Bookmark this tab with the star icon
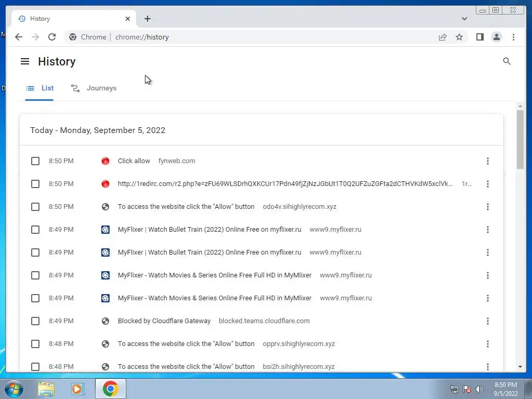The image size is (532, 399). coord(459,37)
